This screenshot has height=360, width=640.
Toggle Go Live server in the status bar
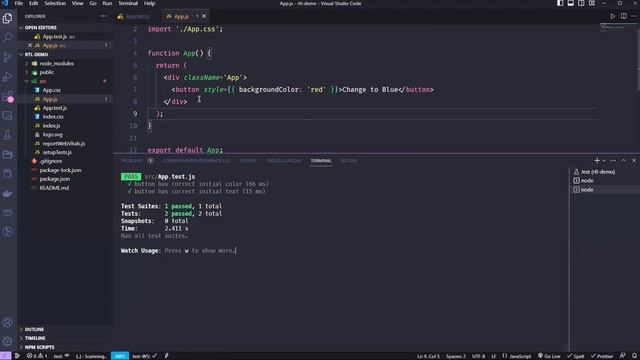pyautogui.click(x=549, y=356)
